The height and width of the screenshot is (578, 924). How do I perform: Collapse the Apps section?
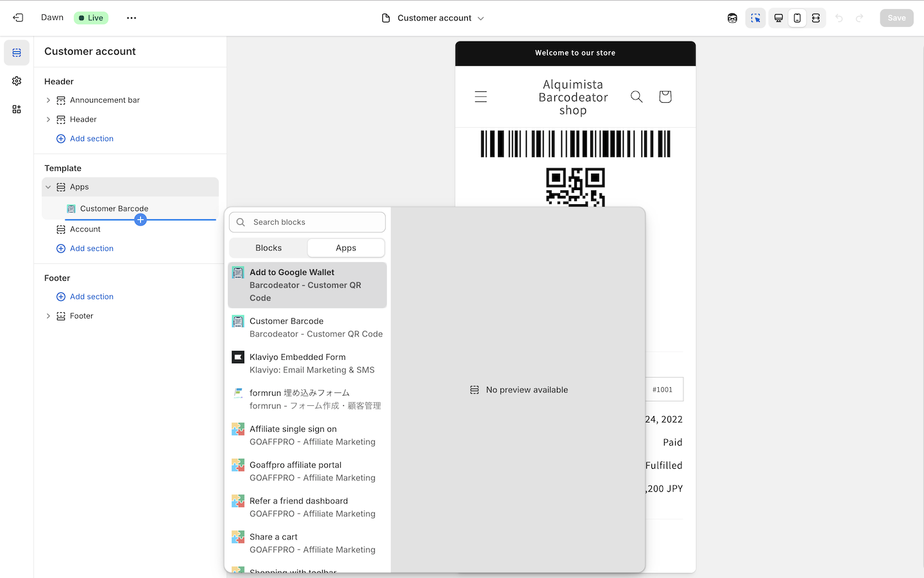[48, 187]
